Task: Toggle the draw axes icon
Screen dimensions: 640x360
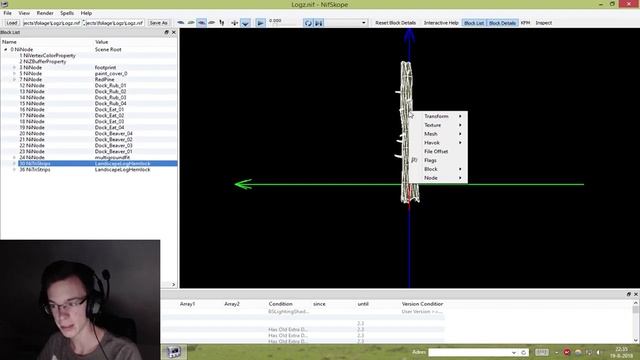Action: 235,23
